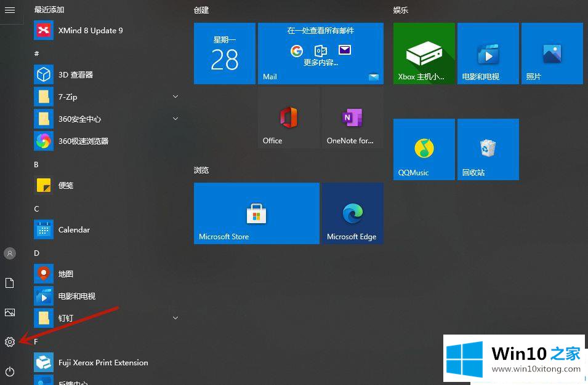Open the 回收站 recycle bin tile
This screenshot has width=588, height=385.
coord(488,149)
